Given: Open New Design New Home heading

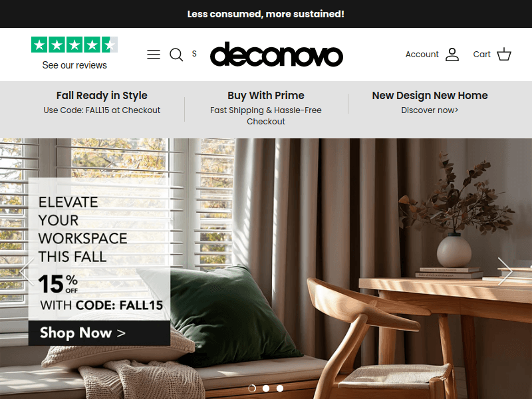Looking at the screenshot, I should coord(430,95).
